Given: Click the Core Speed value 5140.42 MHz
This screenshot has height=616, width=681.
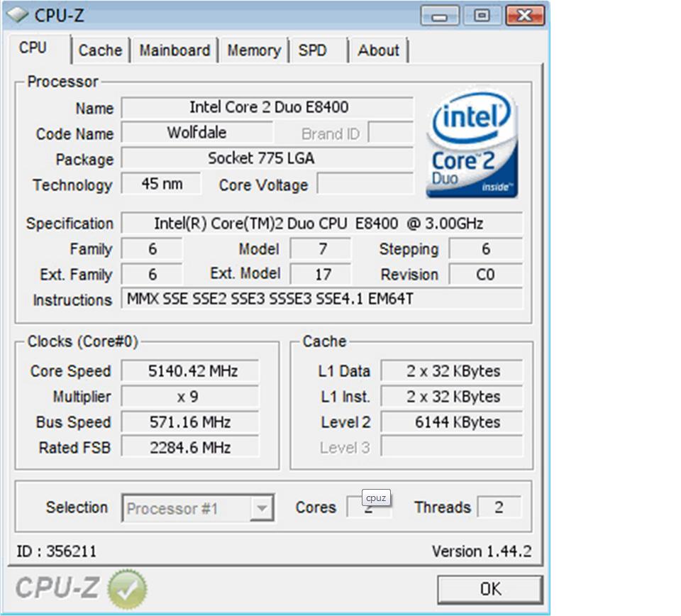Looking at the screenshot, I should pos(190,371).
